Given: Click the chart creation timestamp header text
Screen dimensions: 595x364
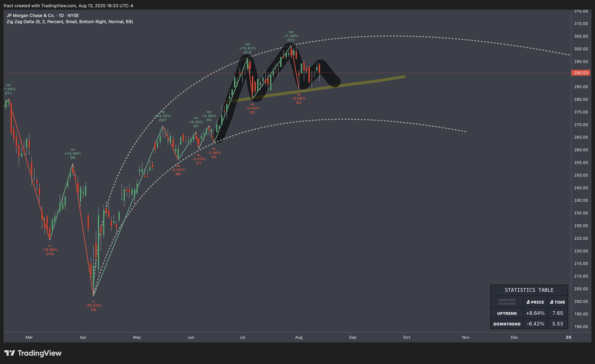Looking at the screenshot, I should (x=68, y=6).
